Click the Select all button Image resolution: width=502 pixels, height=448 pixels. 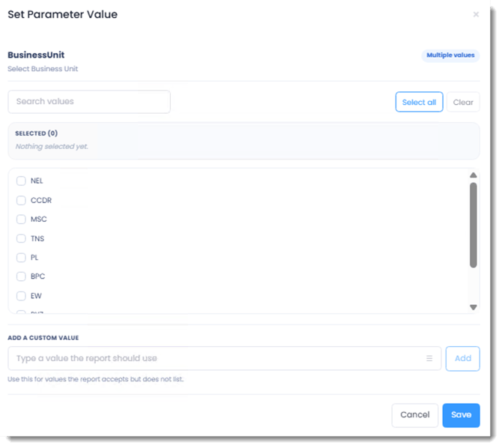419,102
